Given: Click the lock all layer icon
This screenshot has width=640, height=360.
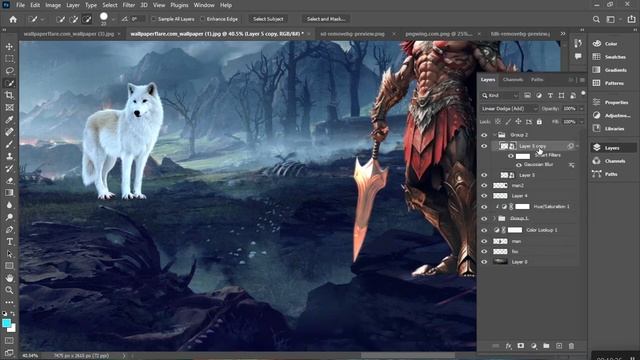Looking at the screenshot, I should click(539, 122).
